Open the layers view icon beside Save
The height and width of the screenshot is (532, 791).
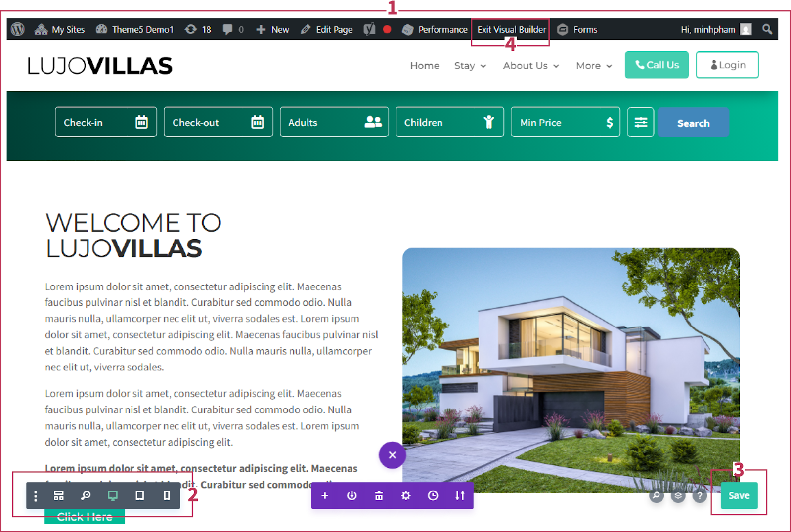678,495
